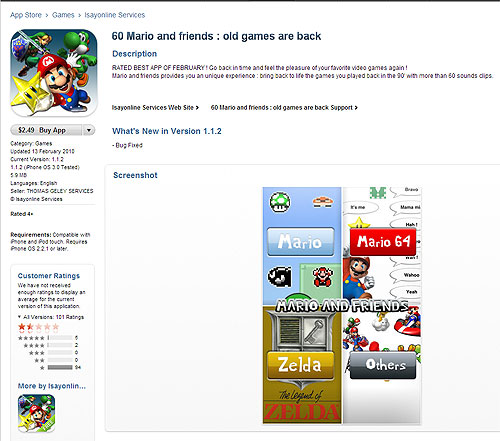Click the Zelda key inventory icon
Viewport: 500px width, 441px height.
(x=315, y=332)
